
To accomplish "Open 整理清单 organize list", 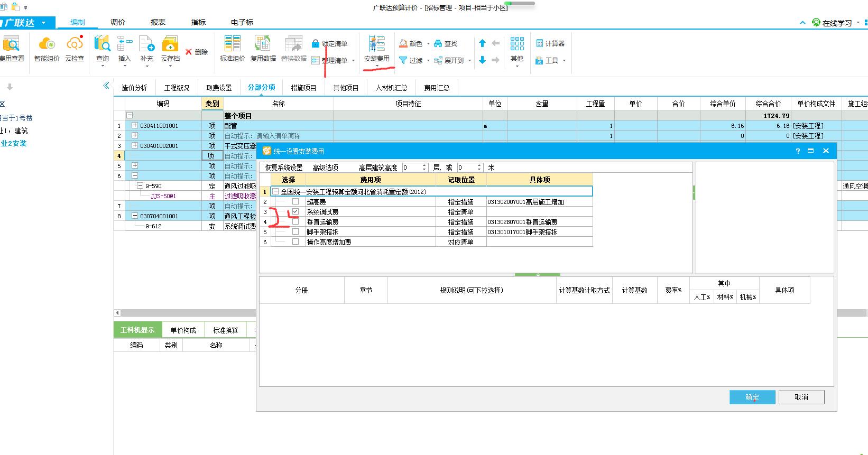I will coord(329,60).
